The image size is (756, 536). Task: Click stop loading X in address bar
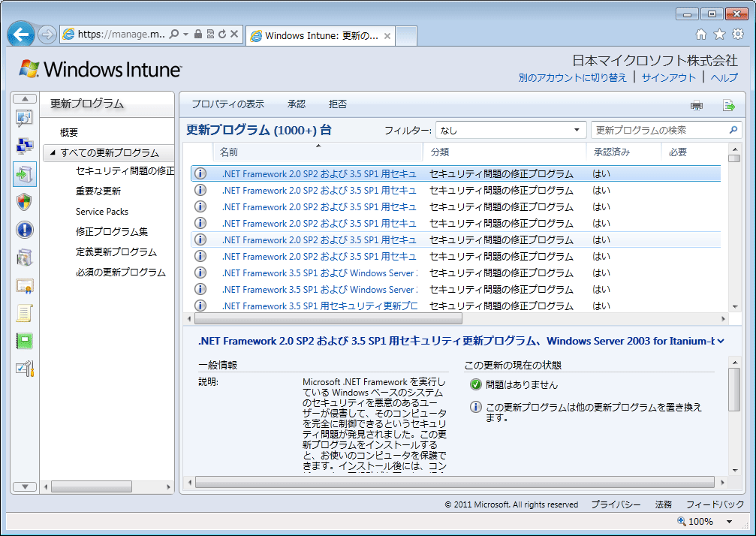point(234,34)
